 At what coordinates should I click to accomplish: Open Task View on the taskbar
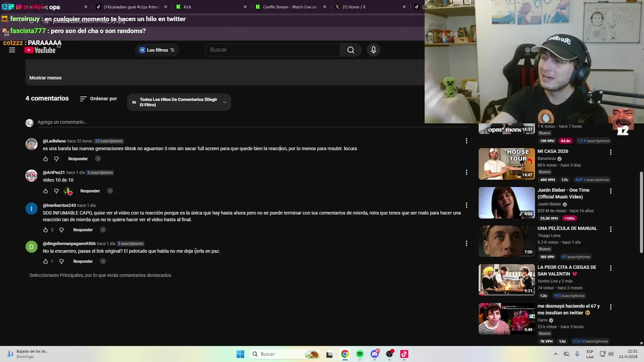point(330,354)
